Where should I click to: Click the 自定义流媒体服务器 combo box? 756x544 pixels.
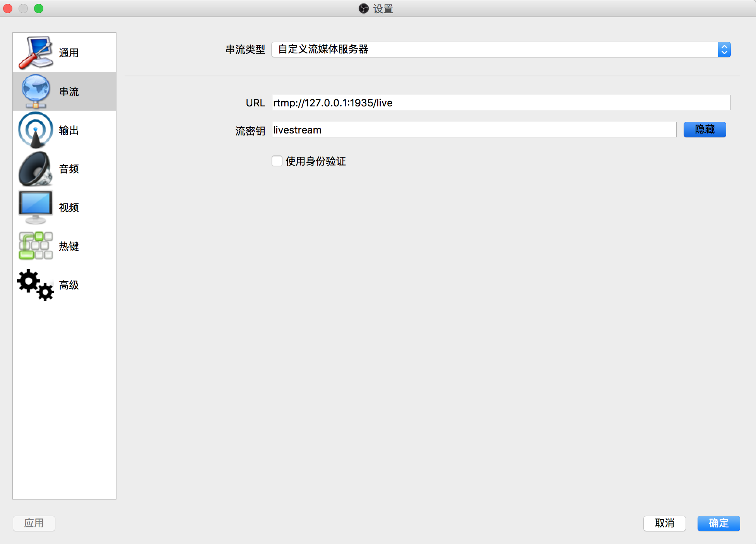494,50
